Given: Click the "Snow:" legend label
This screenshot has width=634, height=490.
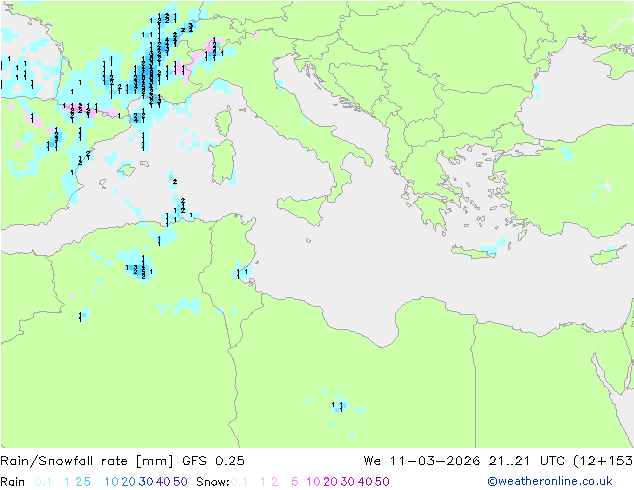Looking at the screenshot, I should pyautogui.click(x=213, y=482).
